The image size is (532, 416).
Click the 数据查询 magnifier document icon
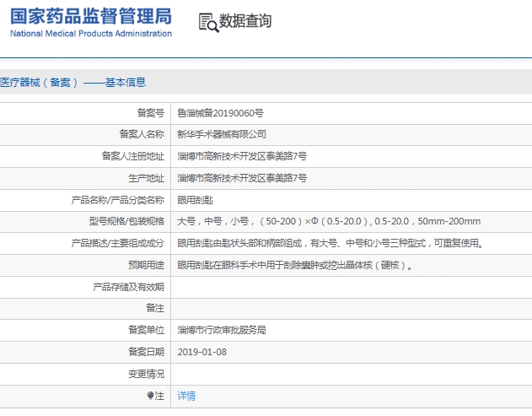[208, 23]
